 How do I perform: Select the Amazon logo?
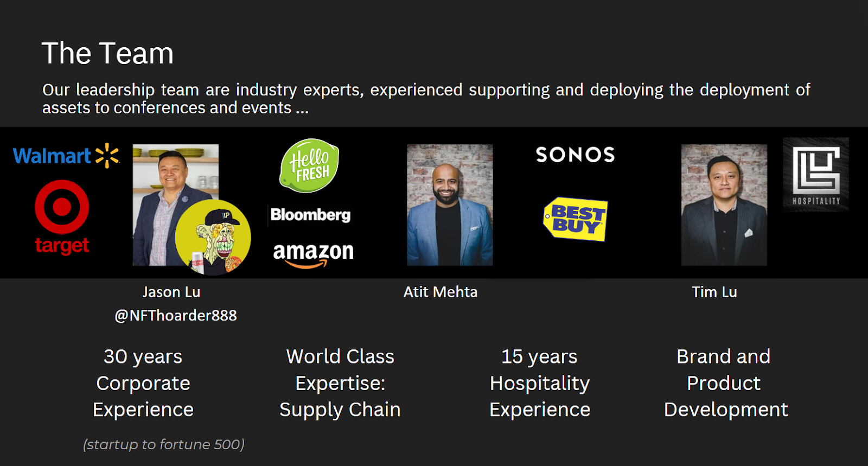point(313,254)
